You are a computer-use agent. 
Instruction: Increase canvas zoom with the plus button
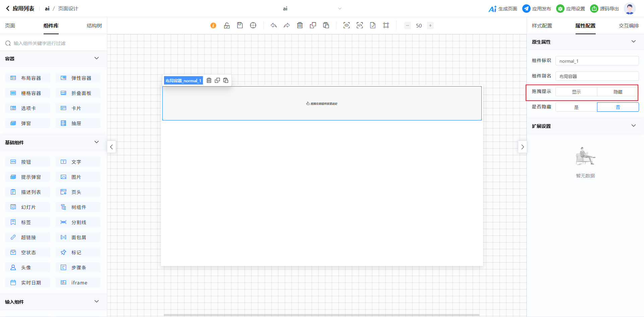pyautogui.click(x=430, y=25)
